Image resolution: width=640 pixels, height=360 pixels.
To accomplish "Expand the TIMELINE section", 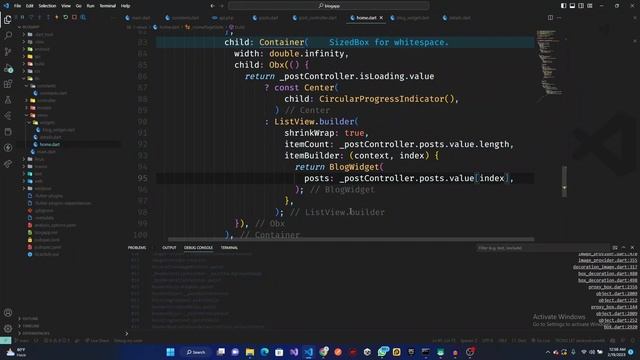I will coord(29,326).
